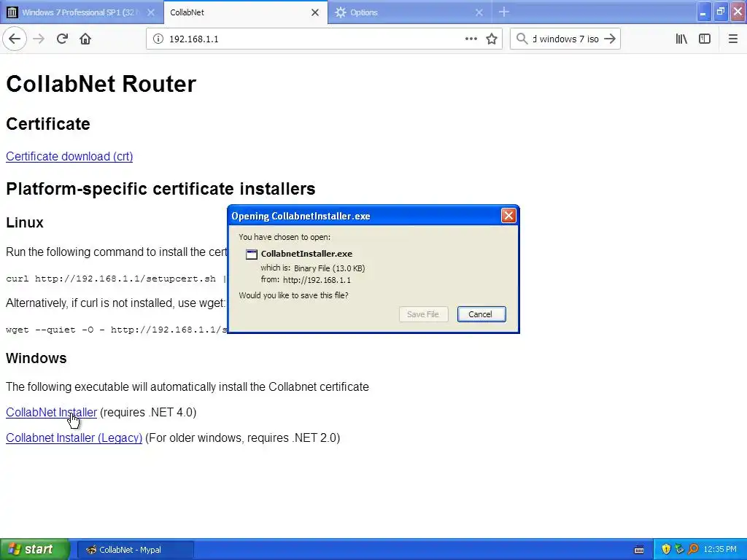Click the Collabnet Installer (Legacy) link
This screenshot has height=560, width=747.
[x=74, y=437]
